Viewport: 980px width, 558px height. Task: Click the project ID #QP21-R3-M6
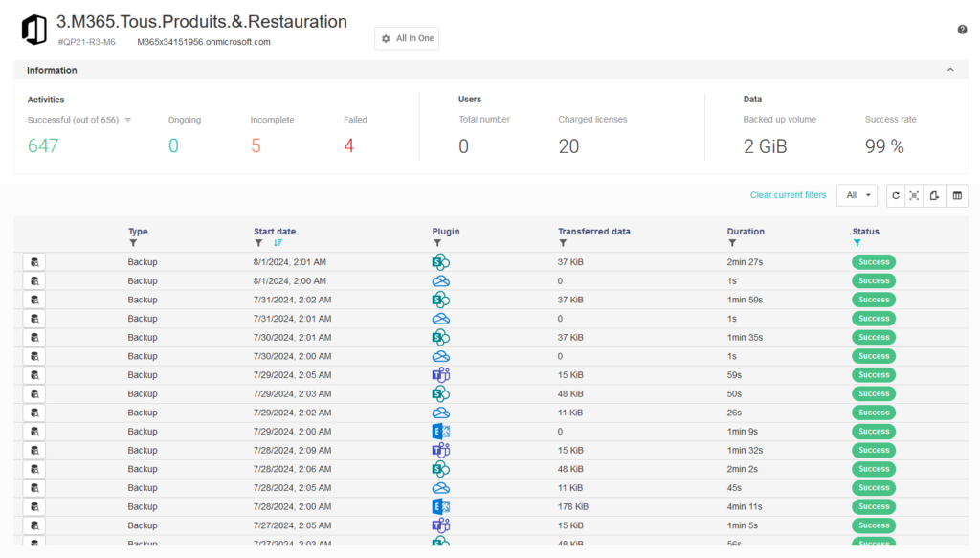point(86,42)
